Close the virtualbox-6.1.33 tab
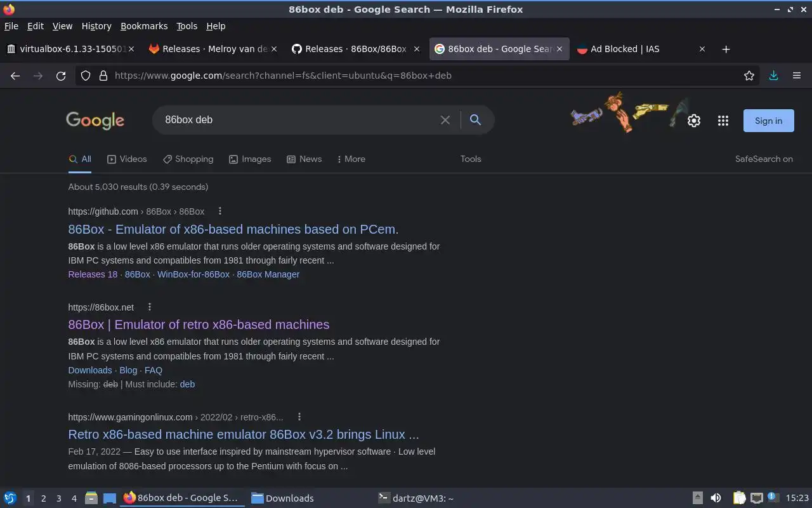The image size is (812, 508). point(132,49)
